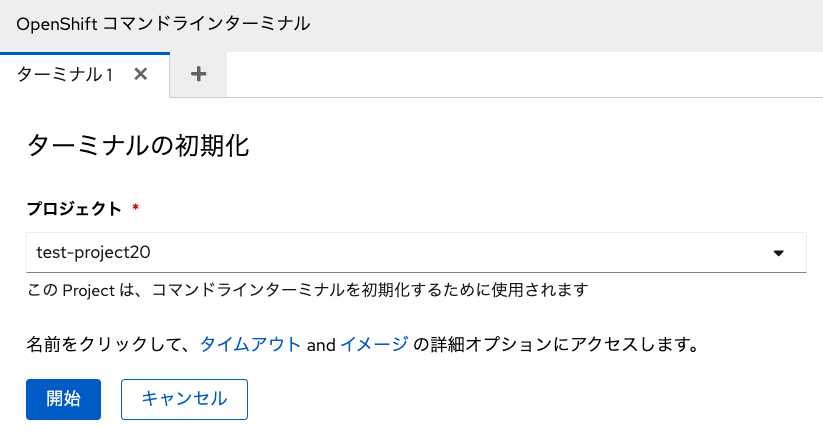Click the word Project in helper text
Image resolution: width=823 pixels, height=433 pixels.
88,291
